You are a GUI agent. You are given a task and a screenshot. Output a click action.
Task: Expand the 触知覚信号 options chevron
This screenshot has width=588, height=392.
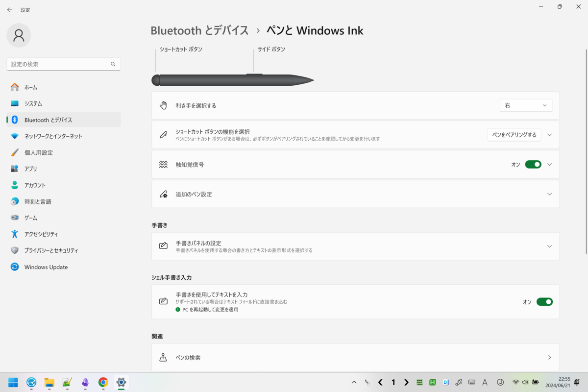point(549,165)
